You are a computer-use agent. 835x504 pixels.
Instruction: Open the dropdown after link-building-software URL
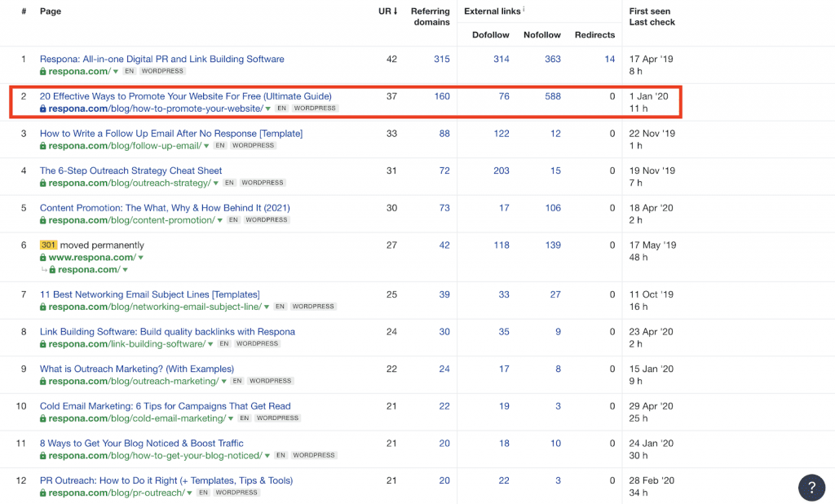coord(210,345)
